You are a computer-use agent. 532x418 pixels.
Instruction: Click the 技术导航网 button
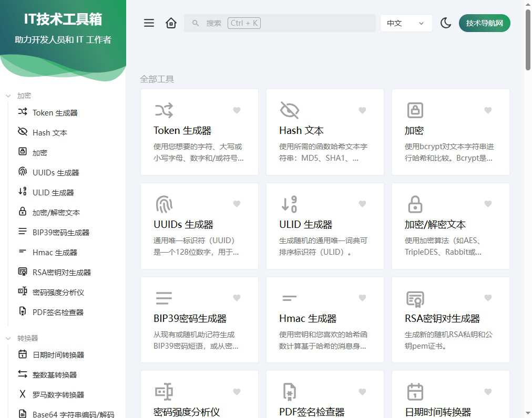[x=484, y=23]
